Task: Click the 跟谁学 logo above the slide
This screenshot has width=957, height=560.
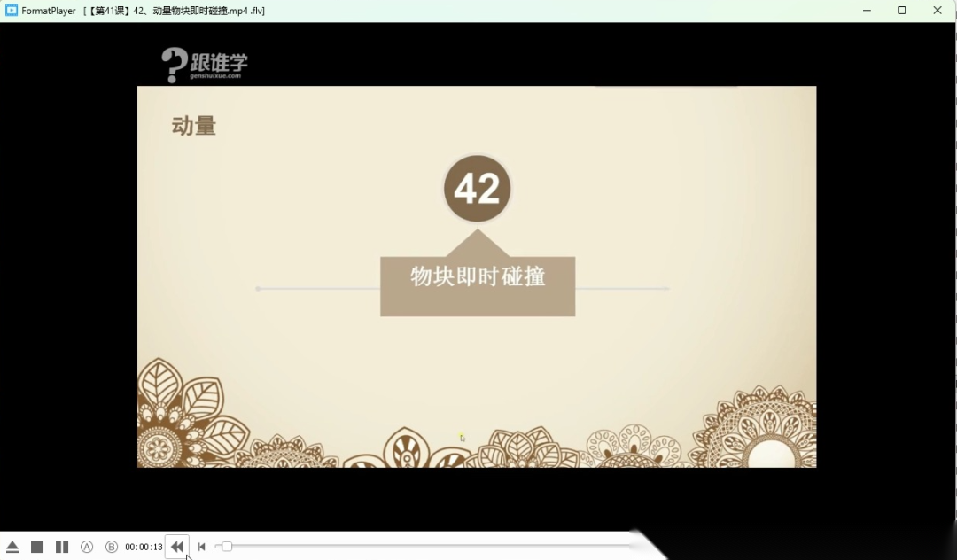Action: 205,65
